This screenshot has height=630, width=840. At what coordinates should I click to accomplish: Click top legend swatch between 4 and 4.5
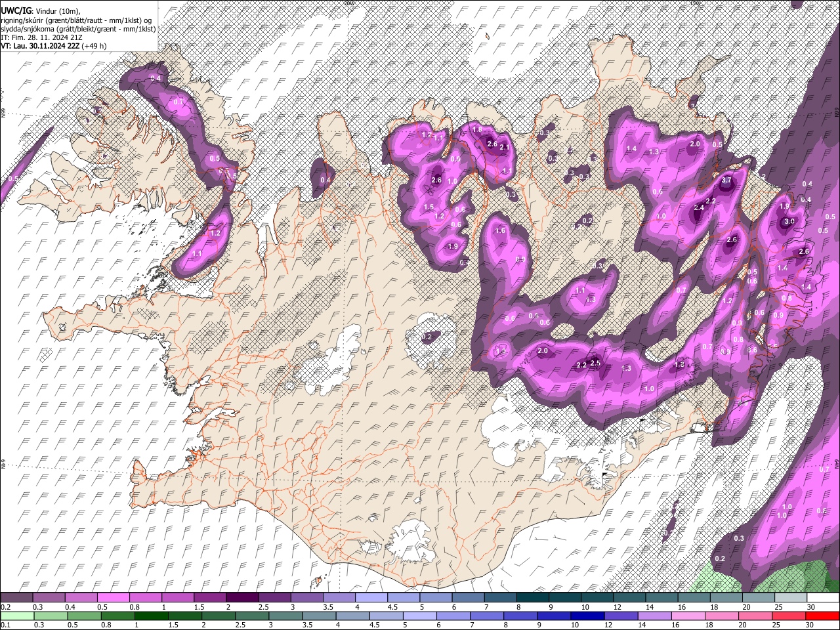click(x=371, y=598)
